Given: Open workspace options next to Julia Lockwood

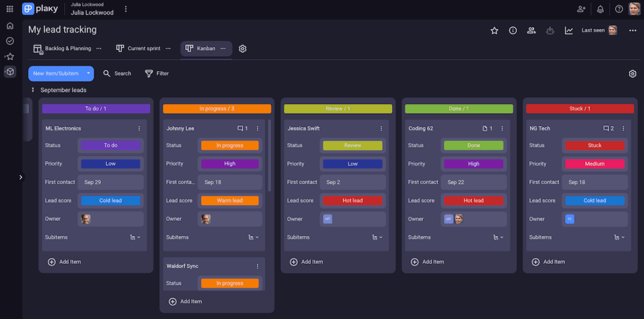Looking at the screenshot, I should [126, 9].
